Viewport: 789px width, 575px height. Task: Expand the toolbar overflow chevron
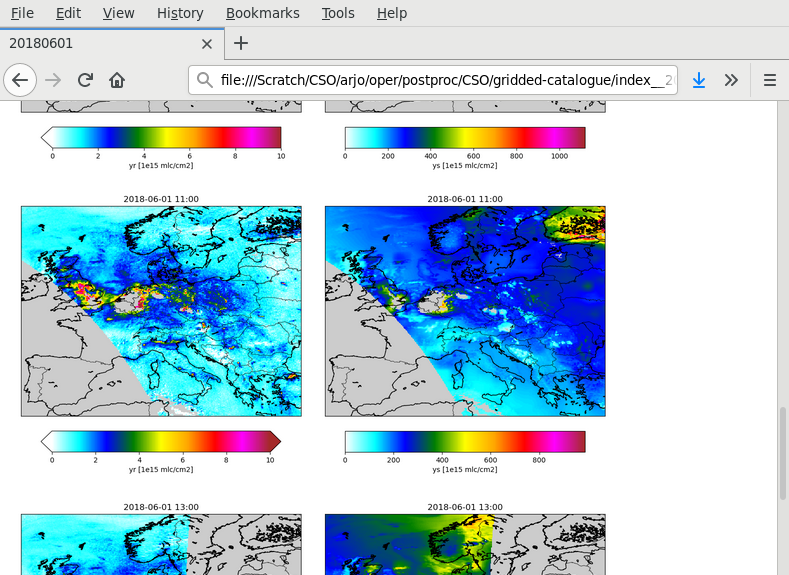tap(731, 80)
